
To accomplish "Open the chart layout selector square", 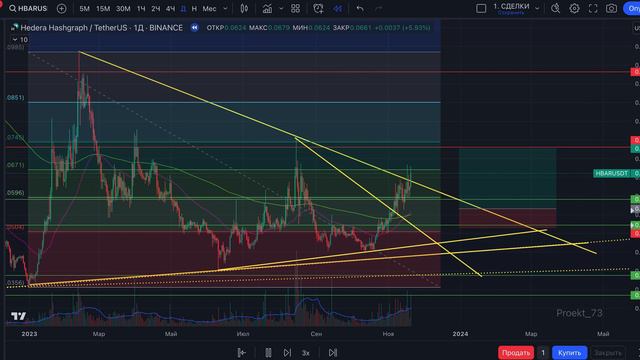I will pyautogui.click(x=481, y=8).
